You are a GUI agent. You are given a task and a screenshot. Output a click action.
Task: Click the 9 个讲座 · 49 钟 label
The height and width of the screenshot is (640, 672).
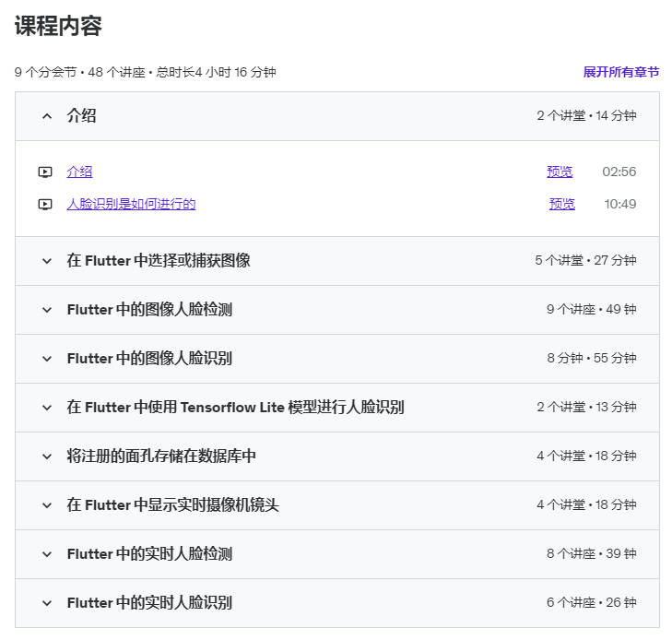[x=592, y=310]
